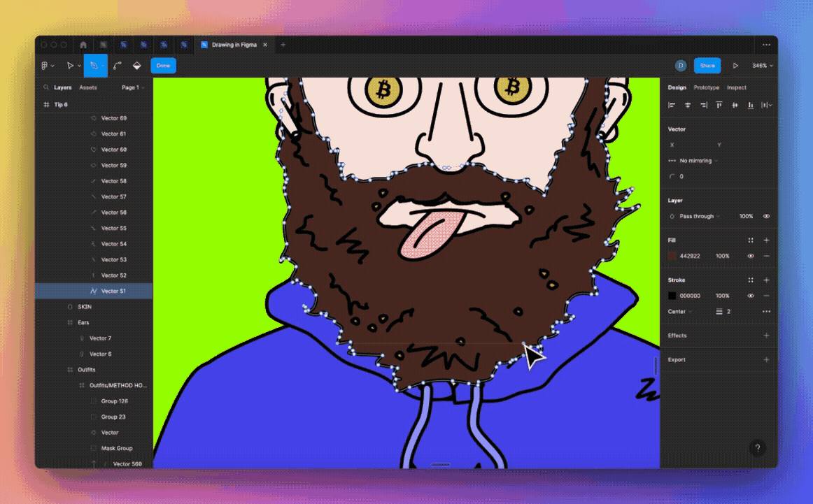Close the Drawing in Figma tab

click(x=265, y=45)
